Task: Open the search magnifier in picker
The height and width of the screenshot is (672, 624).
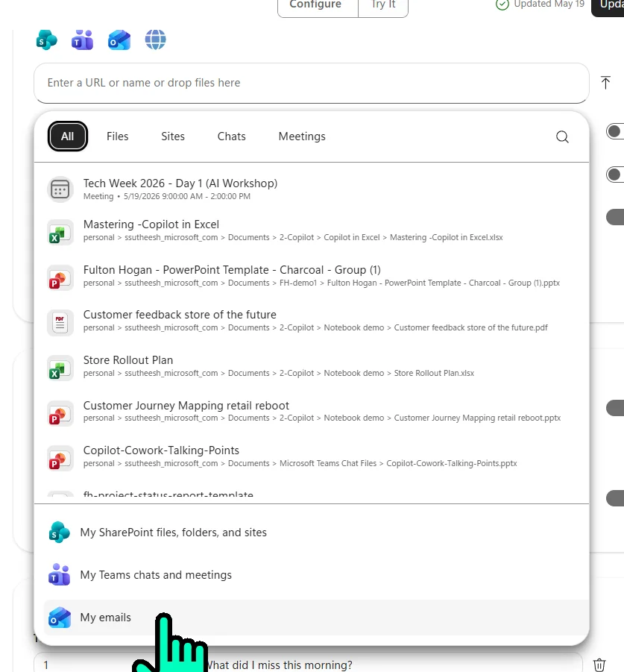Action: click(562, 136)
